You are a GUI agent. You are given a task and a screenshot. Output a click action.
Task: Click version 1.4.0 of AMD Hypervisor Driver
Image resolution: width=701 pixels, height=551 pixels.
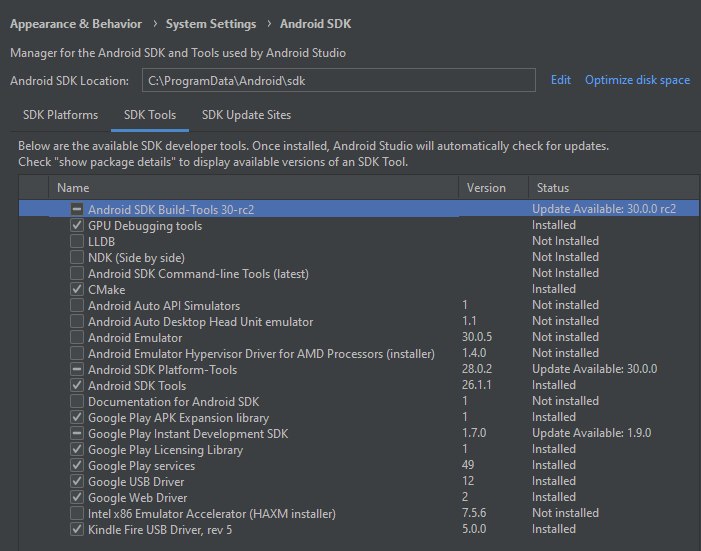point(474,353)
